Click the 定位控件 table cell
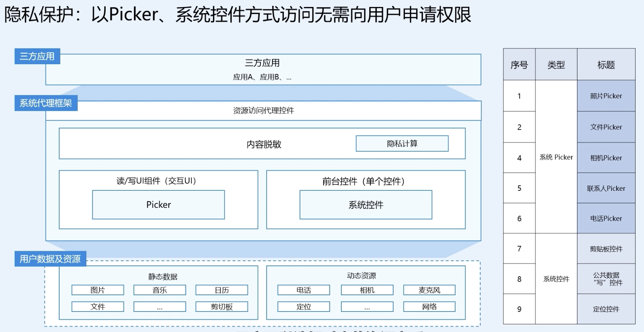Image resolution: width=644 pixels, height=332 pixels. point(606,309)
